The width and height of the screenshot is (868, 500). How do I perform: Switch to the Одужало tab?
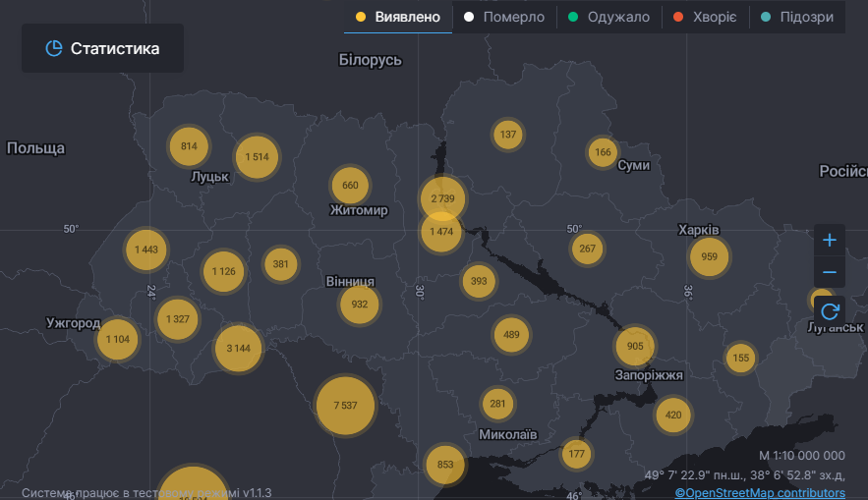(x=608, y=17)
